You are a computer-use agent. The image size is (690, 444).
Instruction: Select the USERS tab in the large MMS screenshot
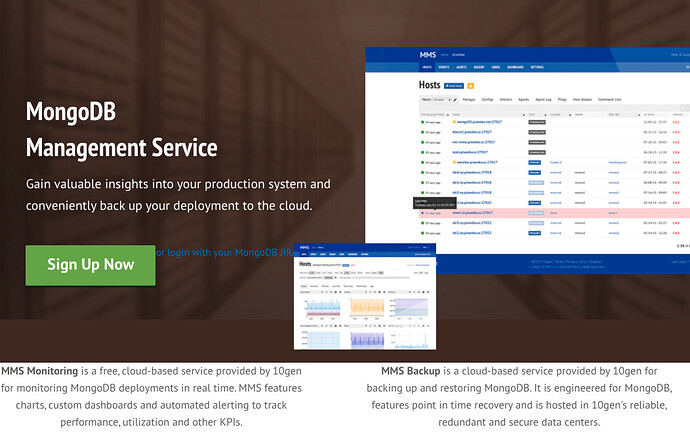495,67
